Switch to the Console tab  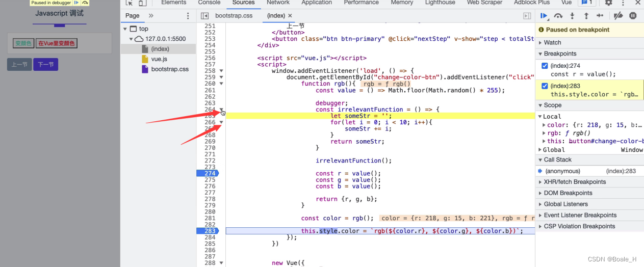pos(209,3)
